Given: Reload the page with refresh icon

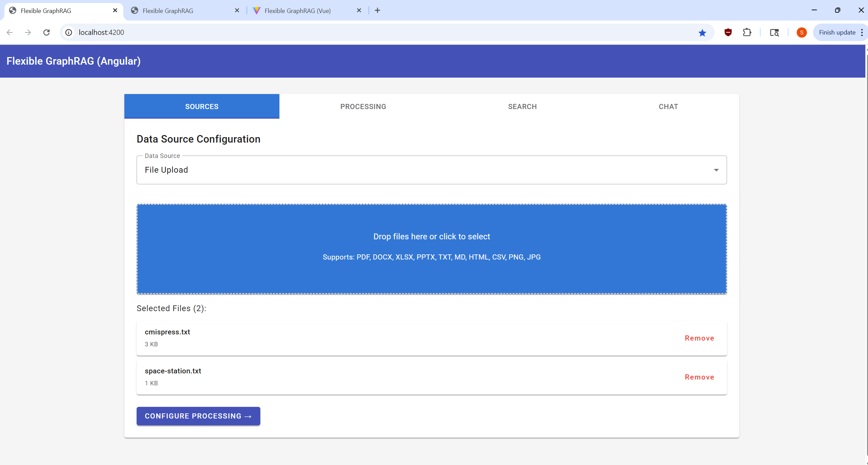Looking at the screenshot, I should (x=46, y=32).
